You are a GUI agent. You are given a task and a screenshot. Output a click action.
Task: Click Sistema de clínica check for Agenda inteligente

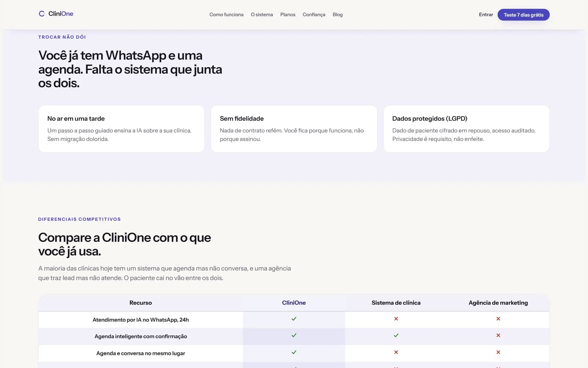click(x=396, y=335)
